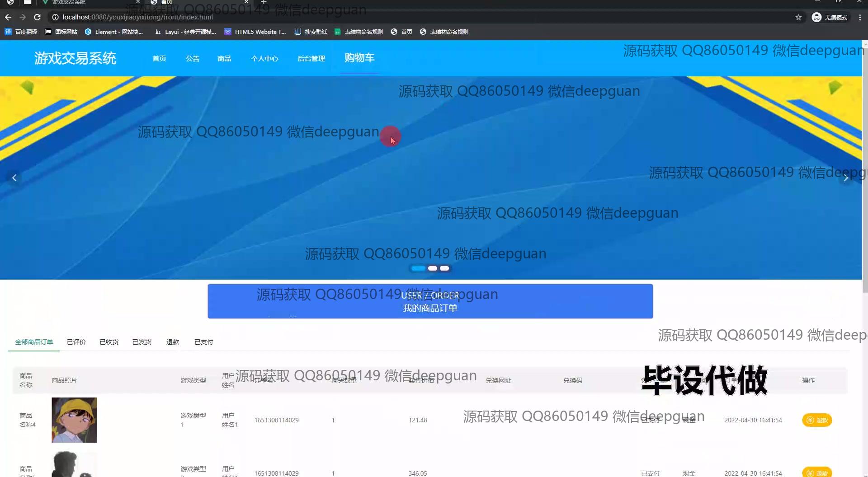Open the 百度翻译 bookmark

(x=21, y=32)
